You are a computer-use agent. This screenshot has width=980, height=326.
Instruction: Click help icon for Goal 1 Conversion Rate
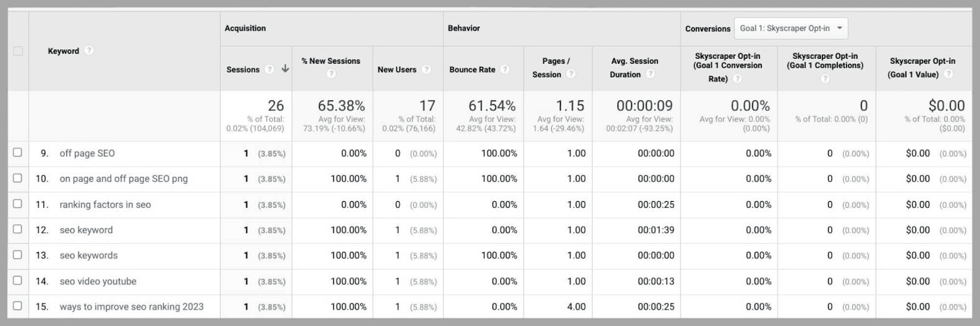pos(737,78)
